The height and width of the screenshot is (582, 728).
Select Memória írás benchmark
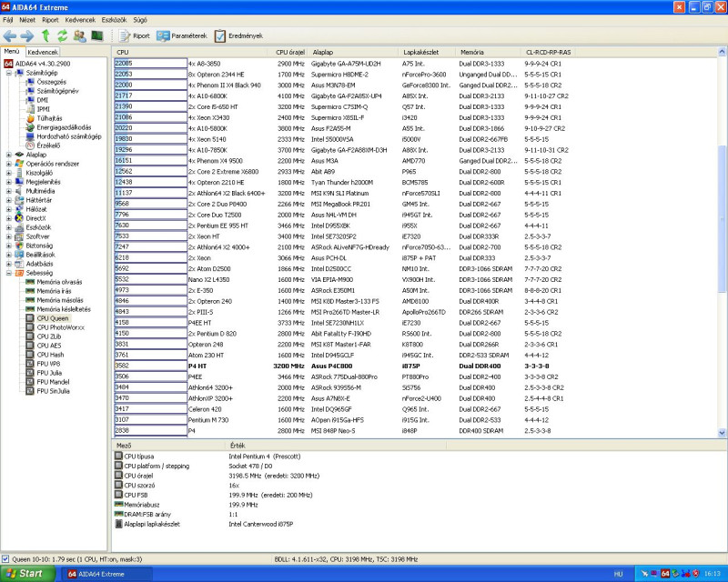pyautogui.click(x=49, y=291)
